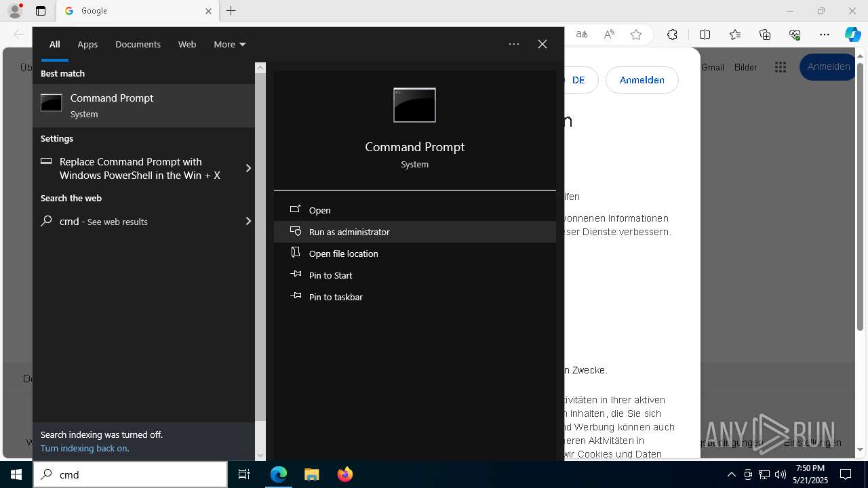
Task: Expand the Replace Command Prompt setting arrow
Action: tap(248, 168)
